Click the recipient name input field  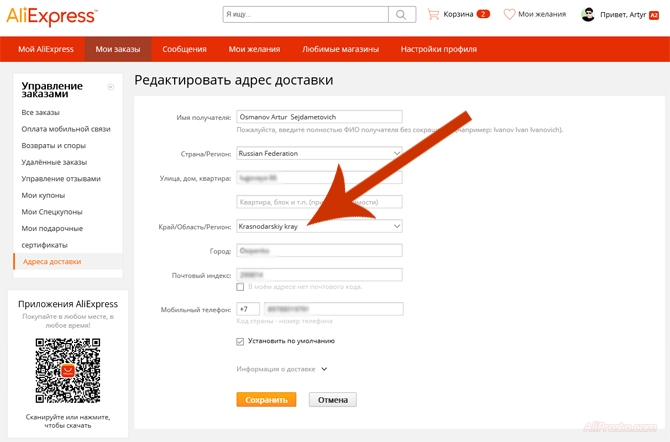pos(318,117)
